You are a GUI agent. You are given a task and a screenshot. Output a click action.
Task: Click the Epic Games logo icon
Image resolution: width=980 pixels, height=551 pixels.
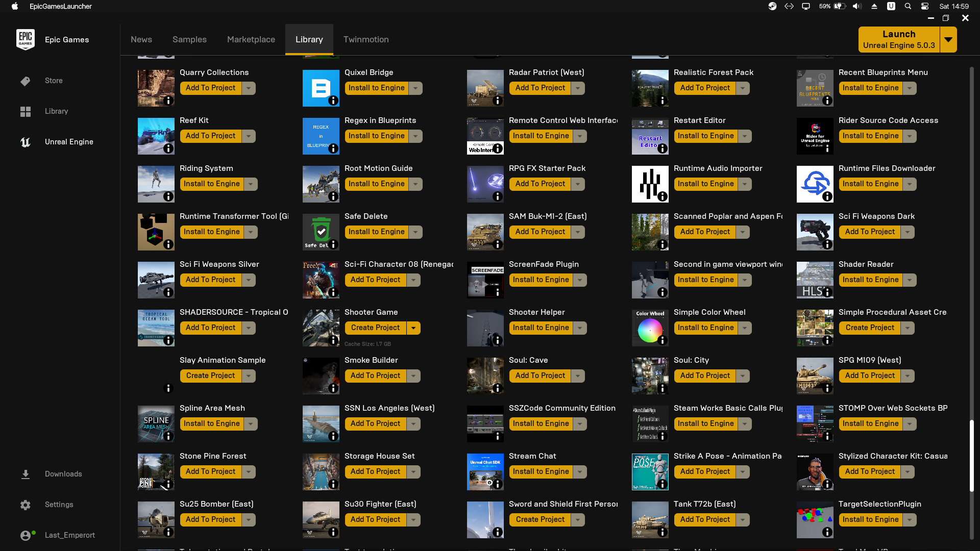[x=26, y=39]
